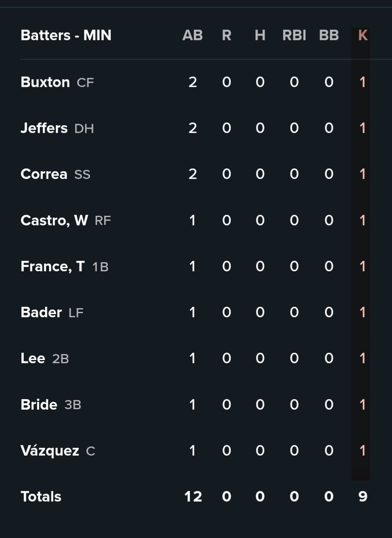
Task: Select the Totals row label
Action: [x=41, y=497]
